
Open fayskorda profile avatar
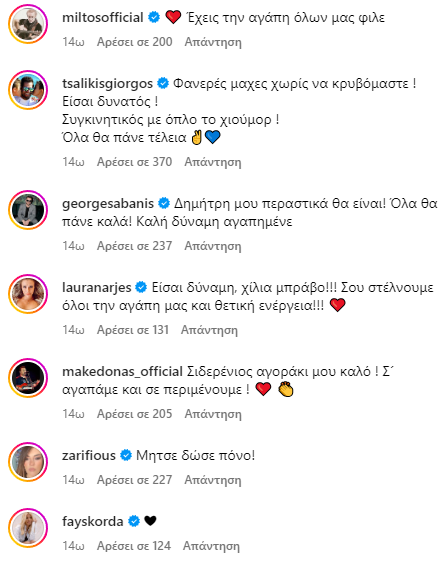point(28,528)
